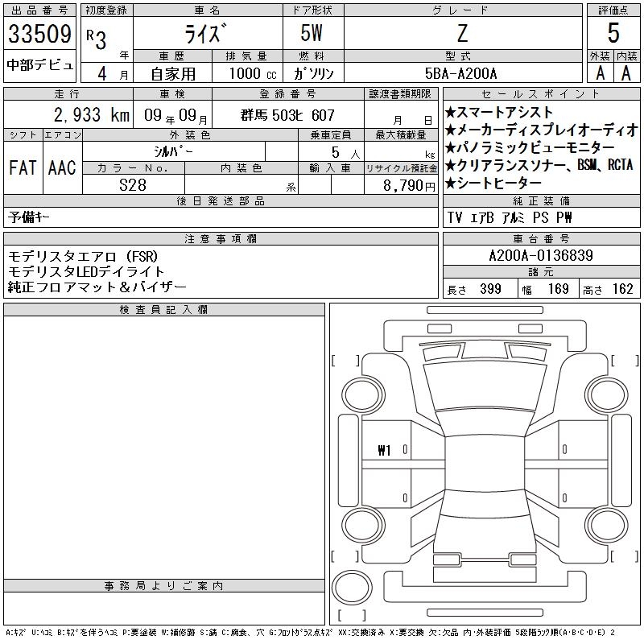
Task: Click the air conditioner value AAC
Action: 62,167
